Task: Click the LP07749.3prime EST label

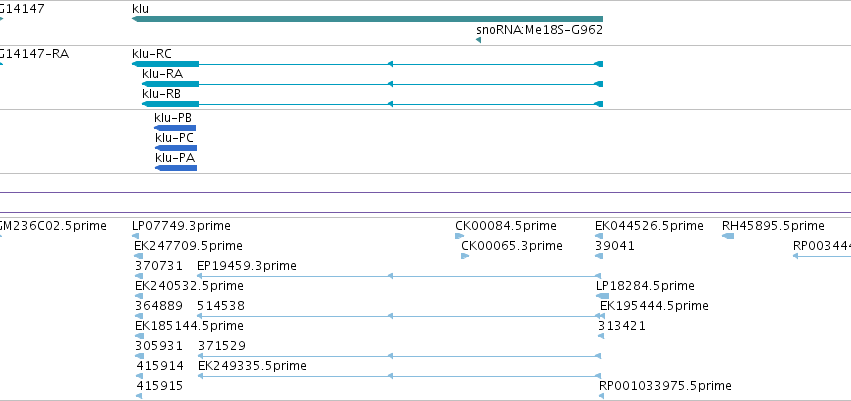Action: pyautogui.click(x=181, y=226)
